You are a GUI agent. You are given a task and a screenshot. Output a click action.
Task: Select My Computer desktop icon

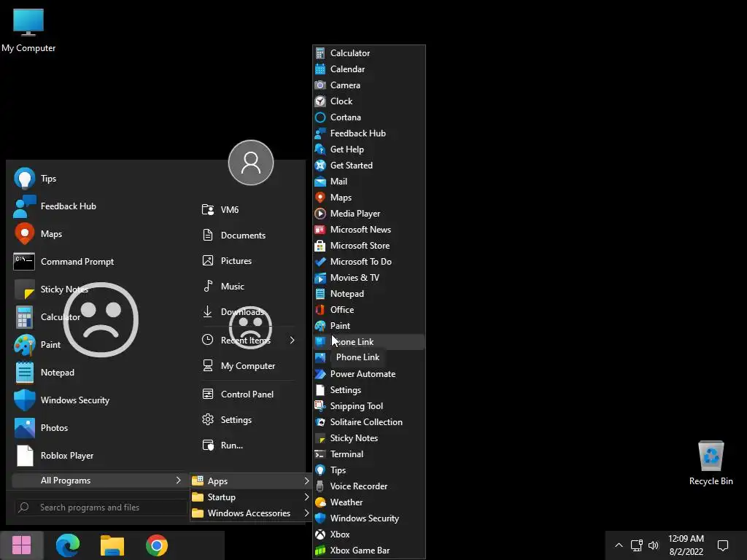(x=28, y=29)
